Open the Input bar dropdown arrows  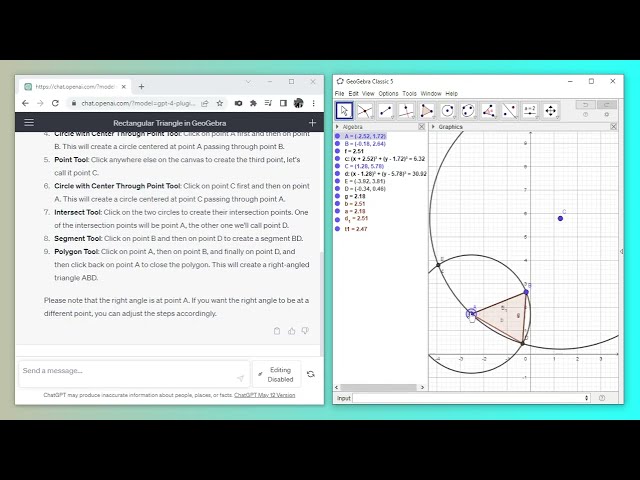[587, 398]
